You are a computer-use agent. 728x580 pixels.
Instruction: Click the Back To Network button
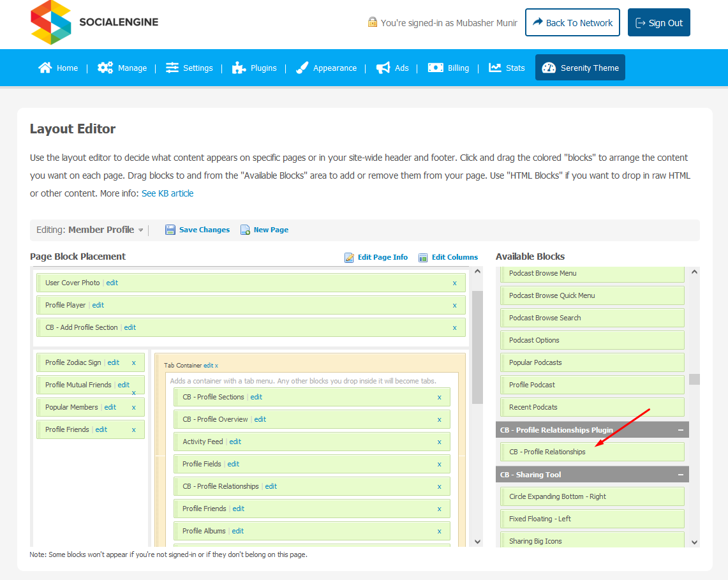click(572, 22)
